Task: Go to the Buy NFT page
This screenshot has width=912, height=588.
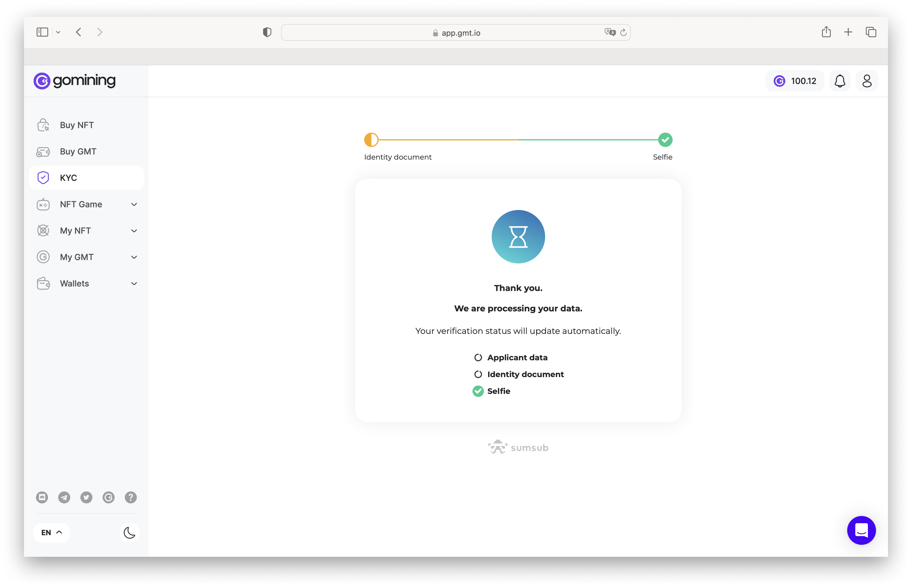Action: click(x=77, y=125)
